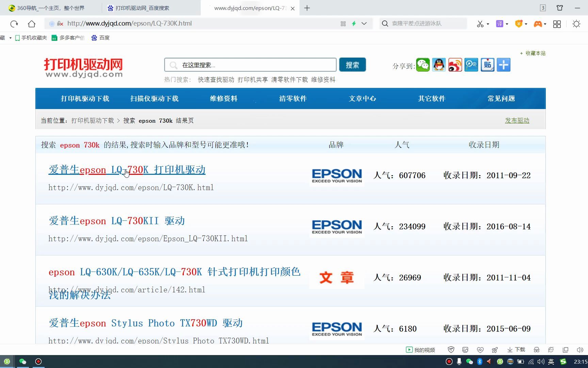
Task: Reload the page with the refresh icon
Action: [x=14, y=24]
